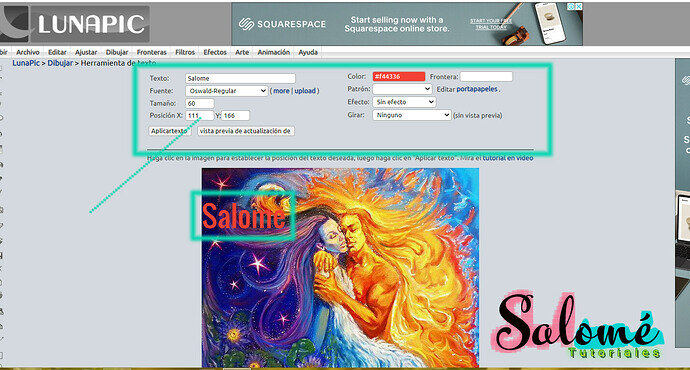
Task: Open the Ajustar menu
Action: pos(86,52)
